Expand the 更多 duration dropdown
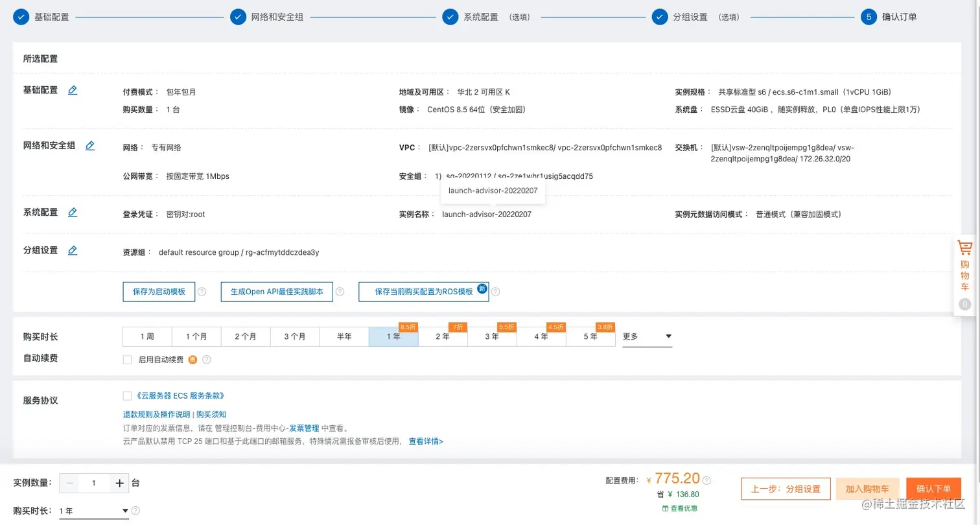The height and width of the screenshot is (525, 980). pos(647,336)
